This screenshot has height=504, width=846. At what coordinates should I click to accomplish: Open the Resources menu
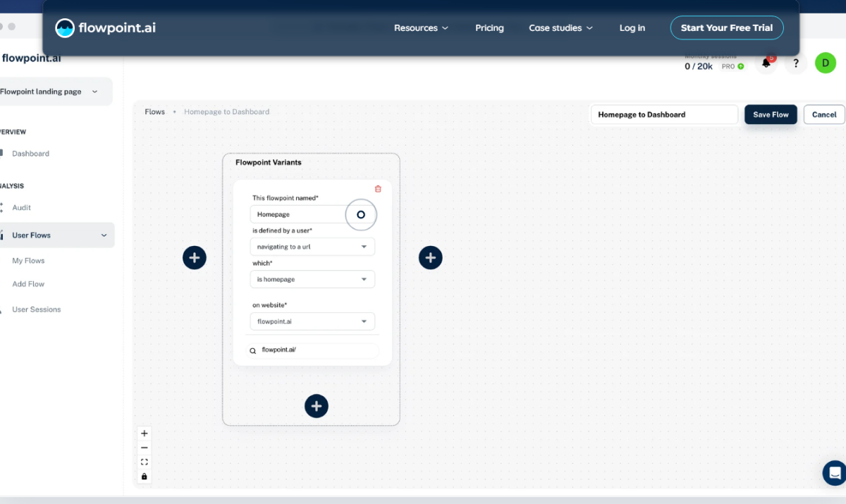tap(421, 27)
